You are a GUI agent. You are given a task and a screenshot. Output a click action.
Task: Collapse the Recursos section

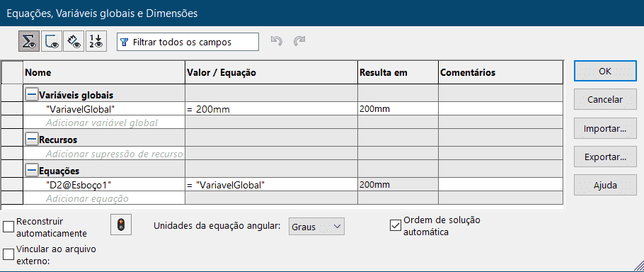pos(31,140)
